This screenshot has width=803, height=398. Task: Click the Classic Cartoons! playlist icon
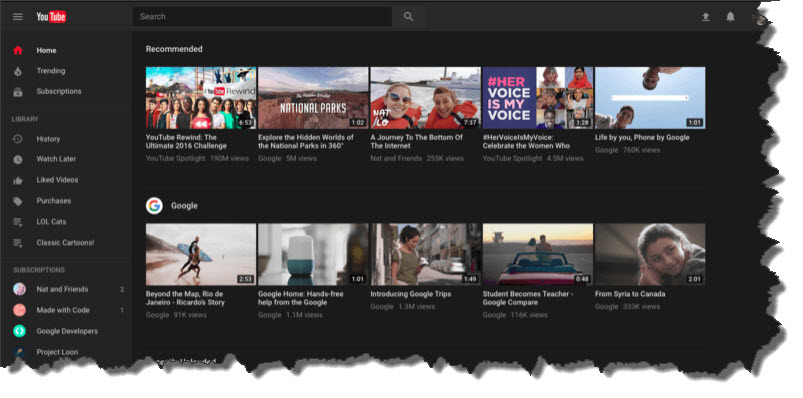pos(18,243)
